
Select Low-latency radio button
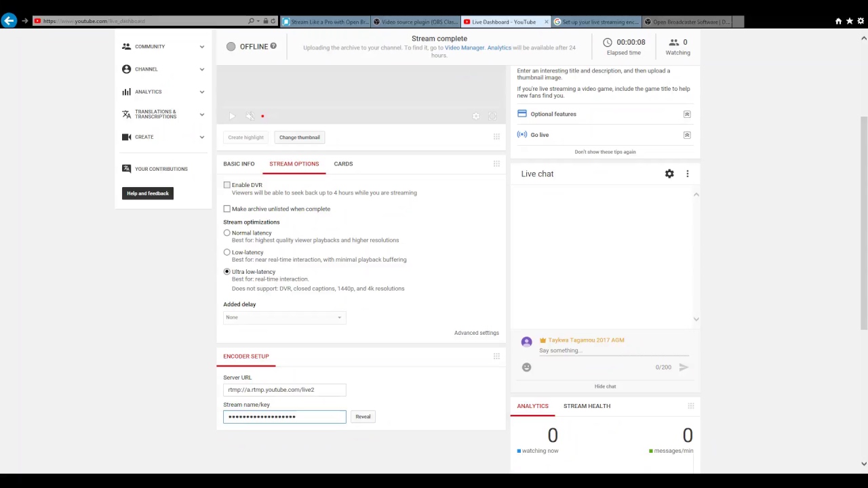(x=226, y=252)
